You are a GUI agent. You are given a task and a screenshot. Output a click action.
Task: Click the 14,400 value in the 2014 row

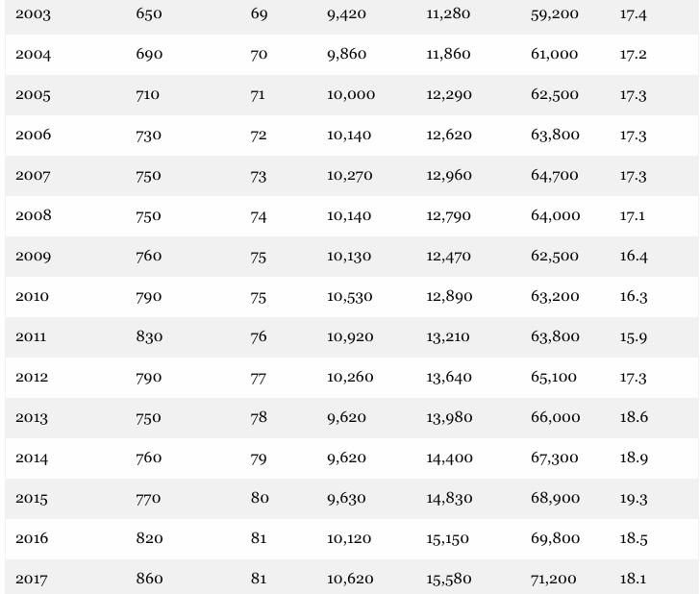click(450, 458)
